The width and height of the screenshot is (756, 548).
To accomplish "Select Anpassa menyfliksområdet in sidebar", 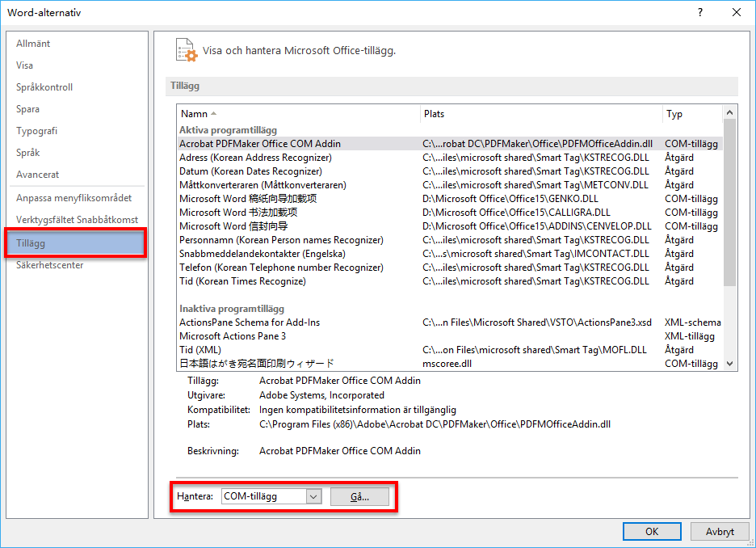I will tap(76, 198).
